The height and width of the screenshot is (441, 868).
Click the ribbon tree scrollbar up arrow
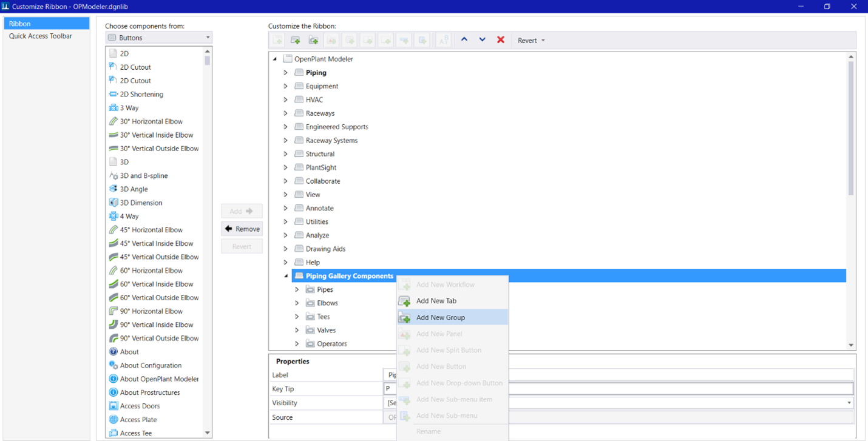pyautogui.click(x=851, y=57)
